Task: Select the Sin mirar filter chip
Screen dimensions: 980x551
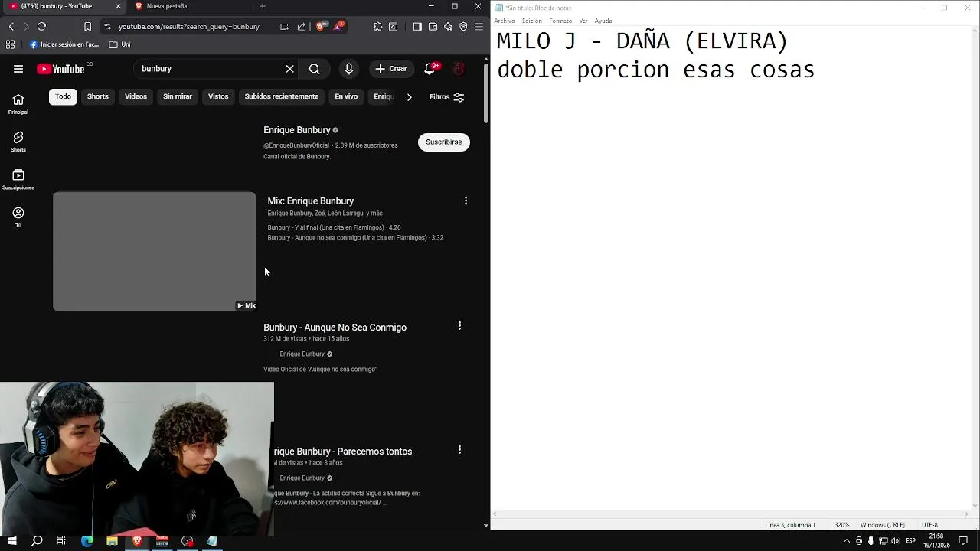Action: click(178, 96)
